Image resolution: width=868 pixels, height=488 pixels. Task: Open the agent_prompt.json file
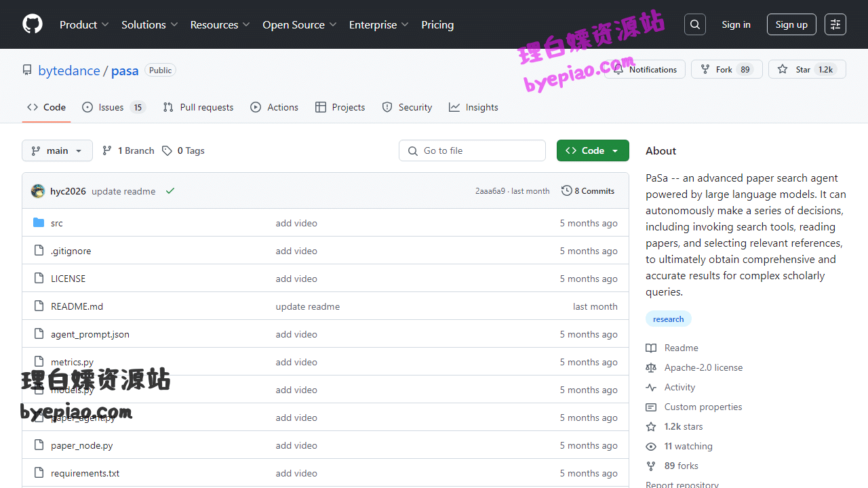[x=90, y=334]
